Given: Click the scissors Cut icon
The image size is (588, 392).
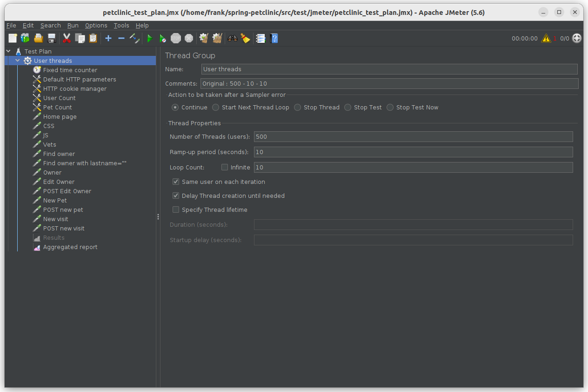Looking at the screenshot, I should [67, 39].
